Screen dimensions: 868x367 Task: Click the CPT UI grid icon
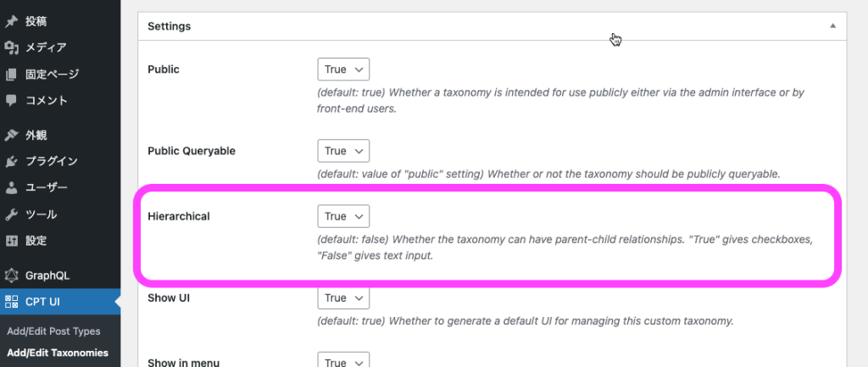pos(11,302)
